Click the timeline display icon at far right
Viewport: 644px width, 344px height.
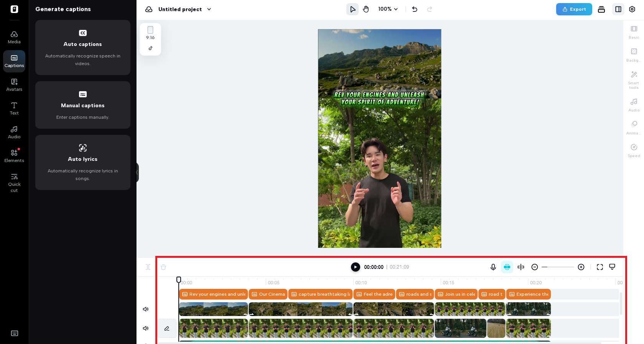pyautogui.click(x=612, y=267)
